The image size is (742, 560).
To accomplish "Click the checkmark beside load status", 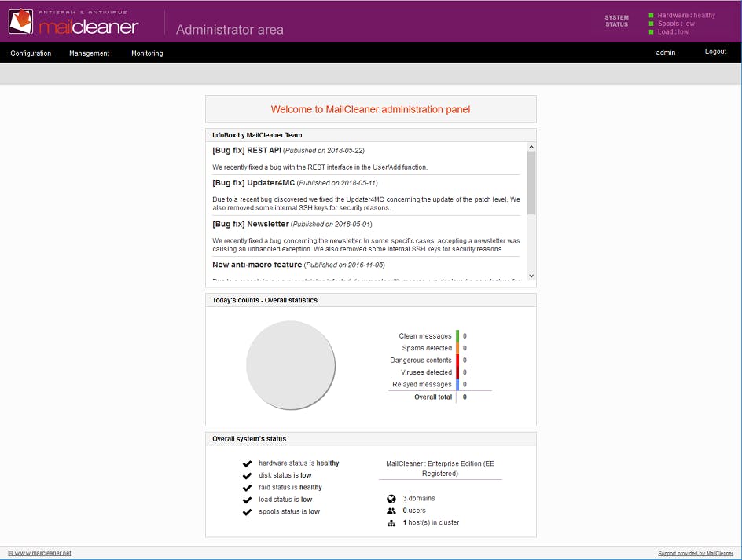I will pos(247,500).
